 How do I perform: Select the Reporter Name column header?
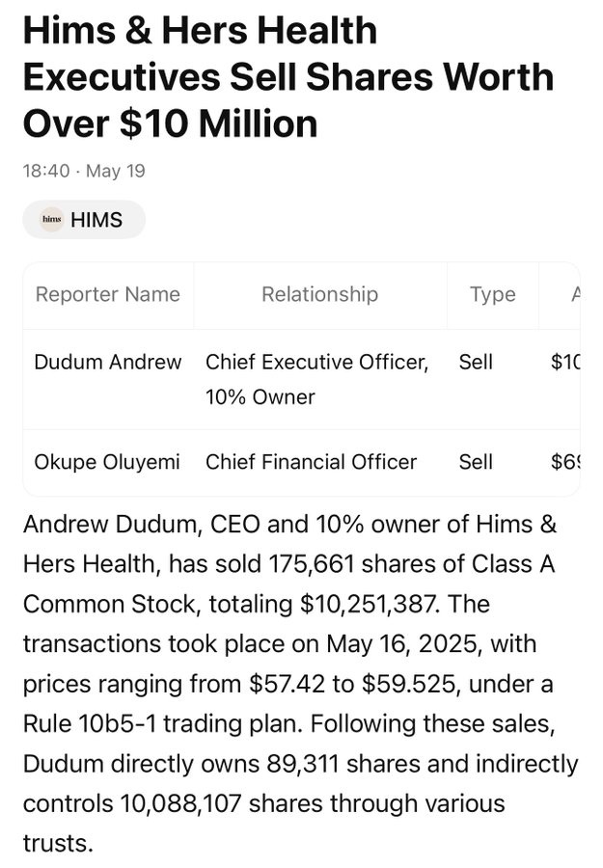point(108,294)
